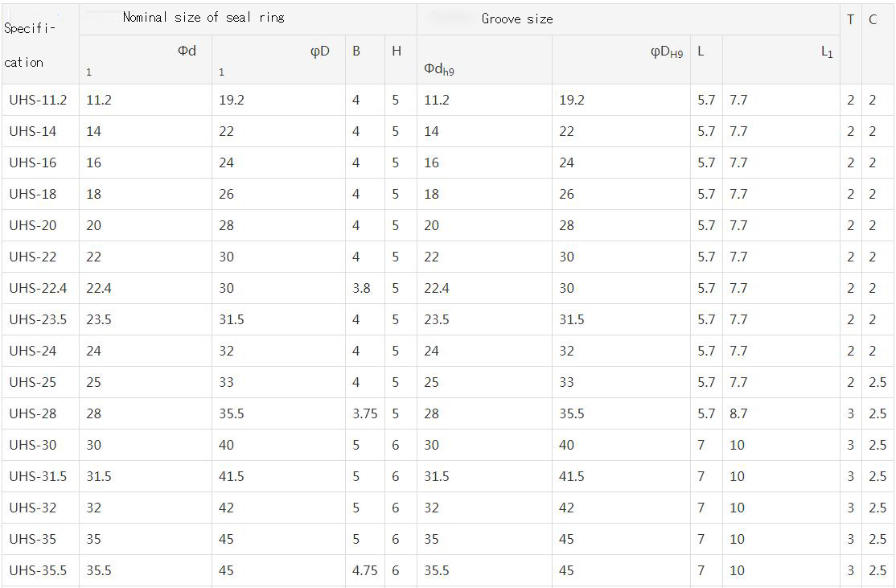Image resolution: width=896 pixels, height=588 pixels.
Task: Select the L1 column header
Action: pyautogui.click(x=827, y=52)
